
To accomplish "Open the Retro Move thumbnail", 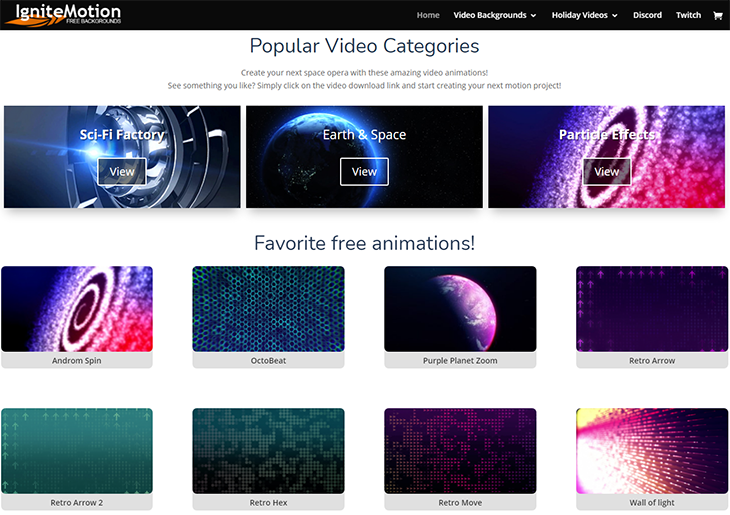I will (460, 451).
